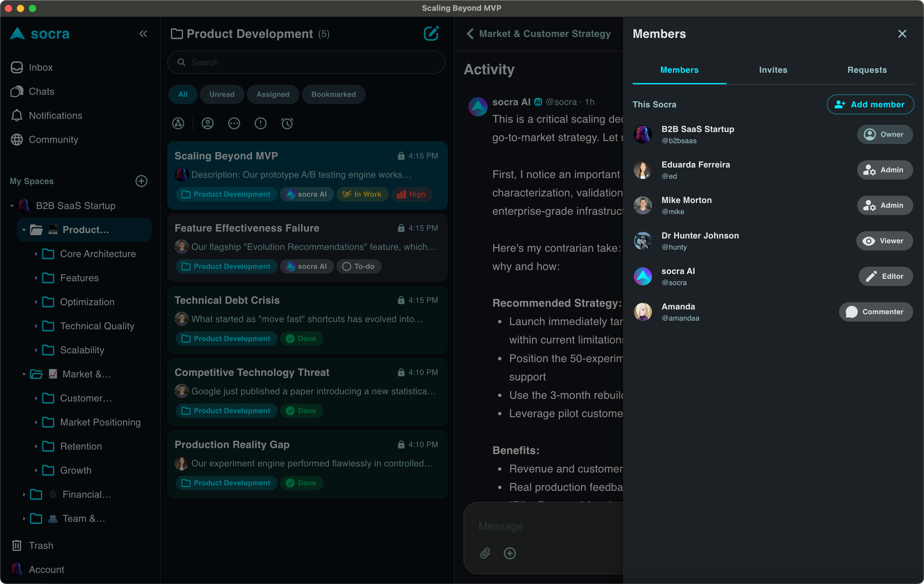
Task: Change Eduarda Ferreira's Admin role
Action: click(885, 170)
